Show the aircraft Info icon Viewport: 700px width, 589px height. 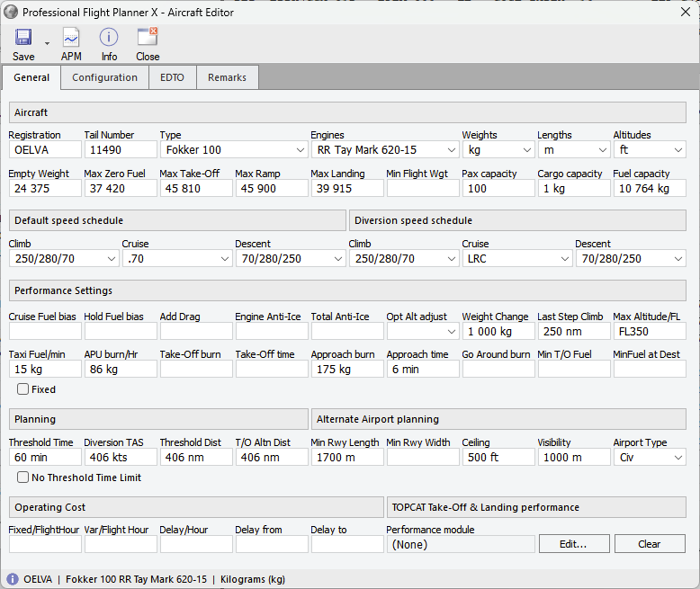(x=109, y=37)
